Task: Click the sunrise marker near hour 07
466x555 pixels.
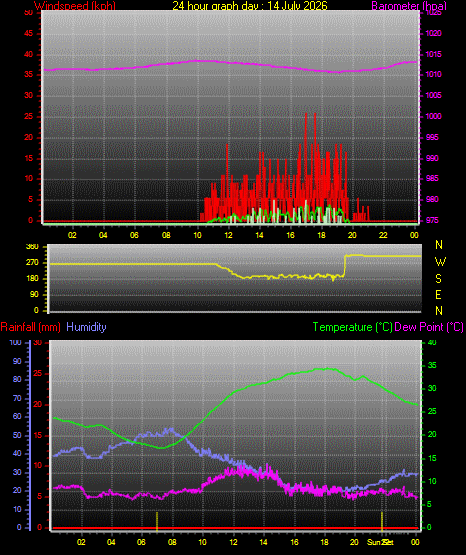Action: tap(157, 521)
